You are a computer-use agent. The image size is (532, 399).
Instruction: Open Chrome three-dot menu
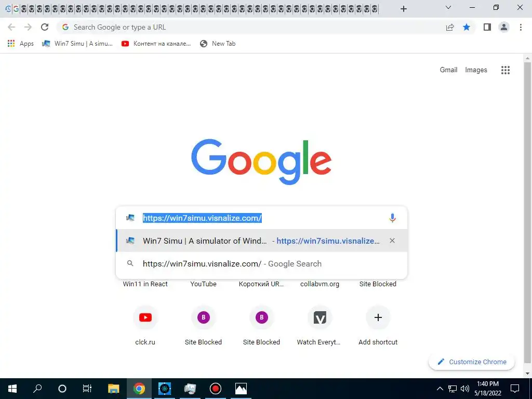[521, 27]
